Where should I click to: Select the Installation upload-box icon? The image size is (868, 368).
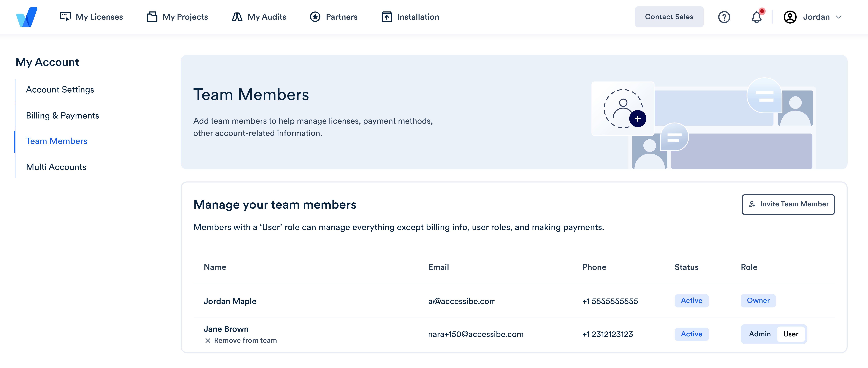pyautogui.click(x=387, y=16)
